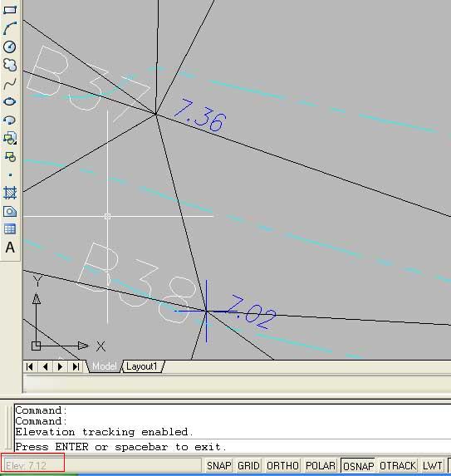Select the Revision Cloud tool
Screen dimensions: 451x476
pos(10,65)
